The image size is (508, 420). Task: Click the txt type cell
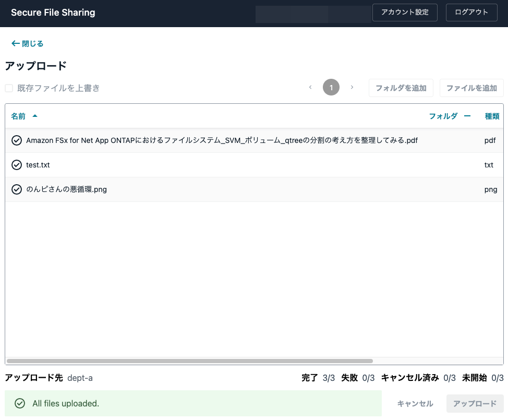(489, 165)
